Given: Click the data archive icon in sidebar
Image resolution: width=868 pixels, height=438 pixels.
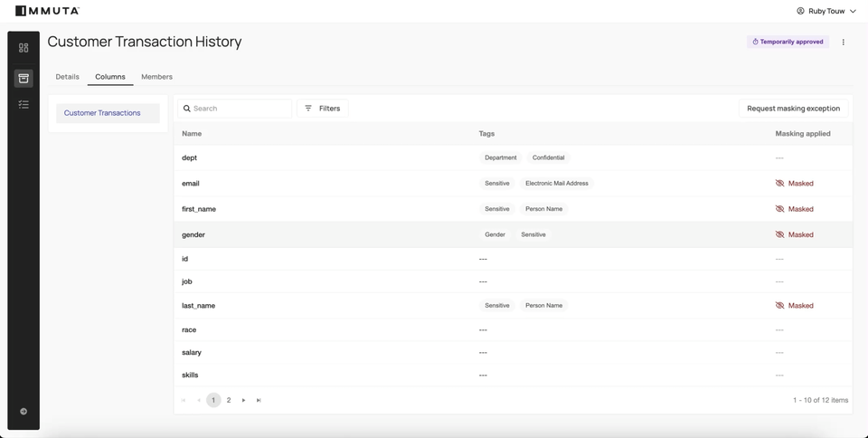Looking at the screenshot, I should click(24, 79).
